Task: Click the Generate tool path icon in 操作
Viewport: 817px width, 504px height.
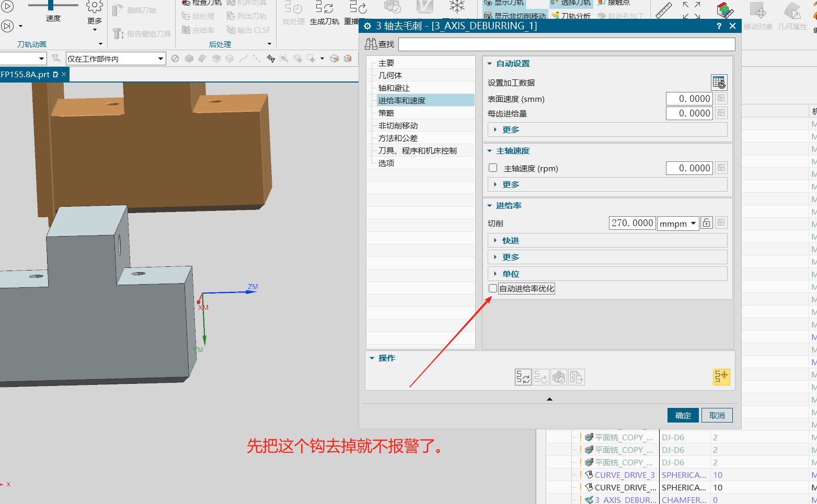Action: tap(523, 377)
